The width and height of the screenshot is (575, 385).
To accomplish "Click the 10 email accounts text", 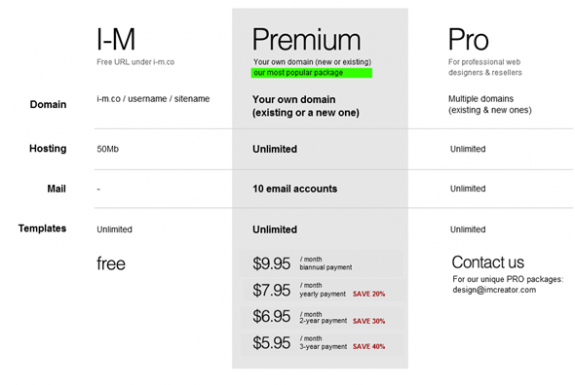I will [x=294, y=189].
